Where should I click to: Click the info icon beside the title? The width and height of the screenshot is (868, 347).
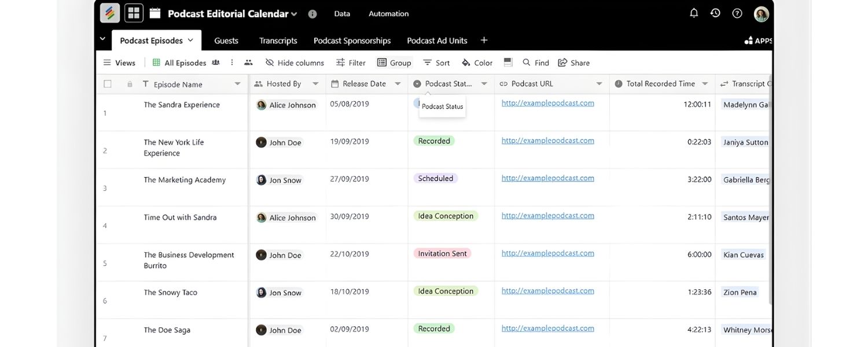click(312, 14)
